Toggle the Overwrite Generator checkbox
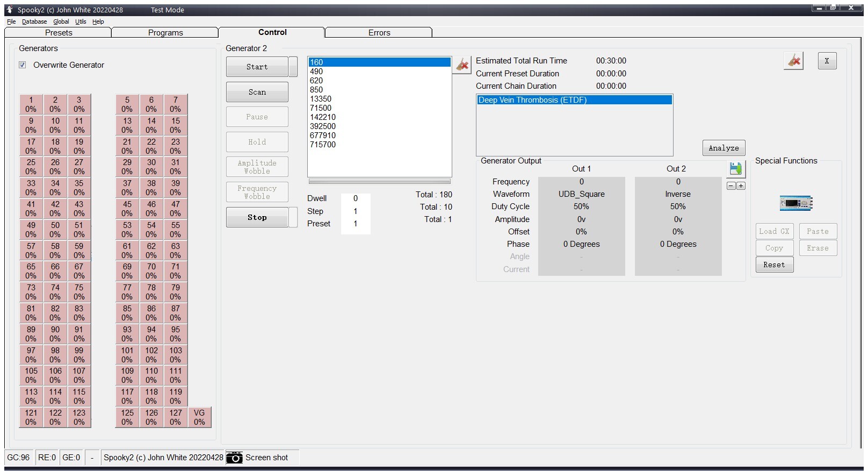 [x=23, y=65]
